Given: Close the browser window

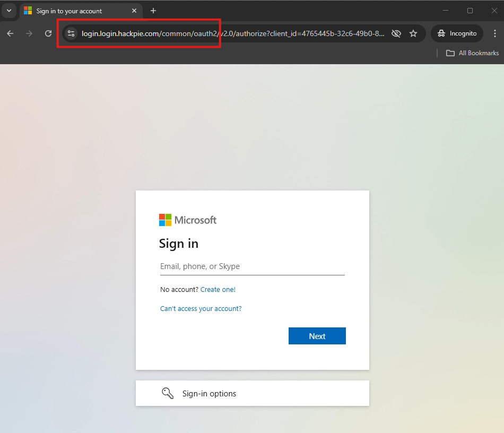Looking at the screenshot, I should [x=494, y=11].
